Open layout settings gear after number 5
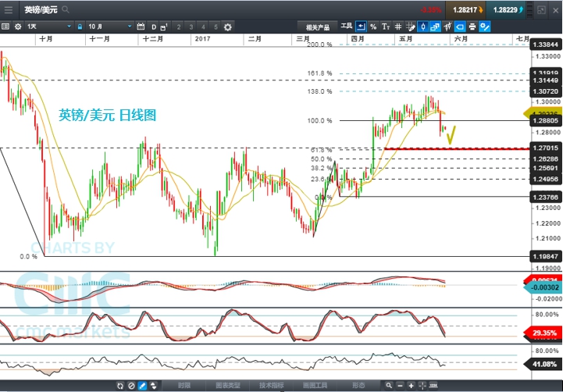This screenshot has width=563, height=392. pos(227,27)
